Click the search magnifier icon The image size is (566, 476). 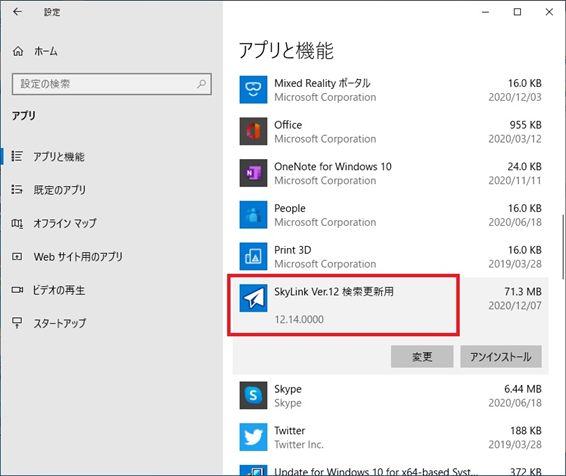pyautogui.click(x=201, y=84)
